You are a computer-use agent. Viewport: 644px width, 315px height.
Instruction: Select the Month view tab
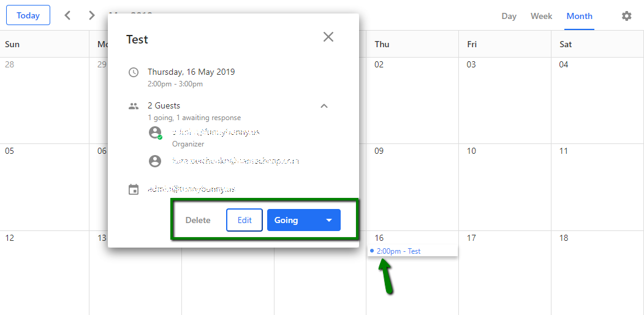point(580,16)
